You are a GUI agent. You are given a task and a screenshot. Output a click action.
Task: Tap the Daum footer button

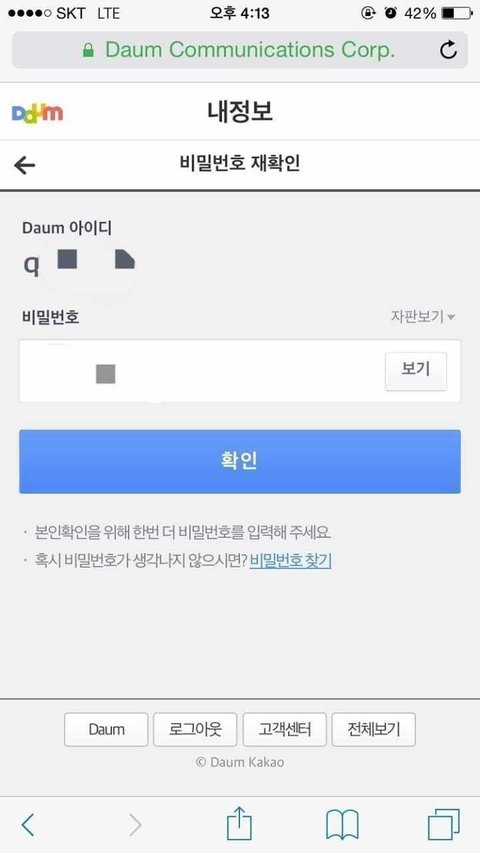(106, 730)
